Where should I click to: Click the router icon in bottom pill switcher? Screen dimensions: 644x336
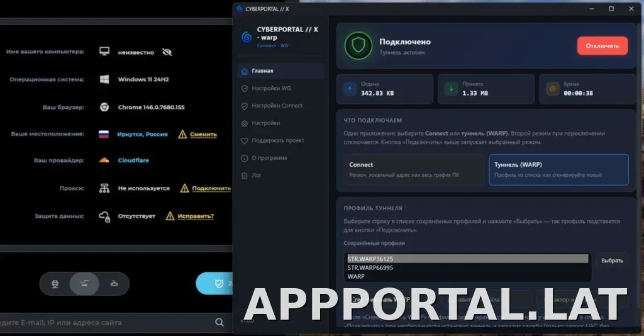click(x=114, y=283)
